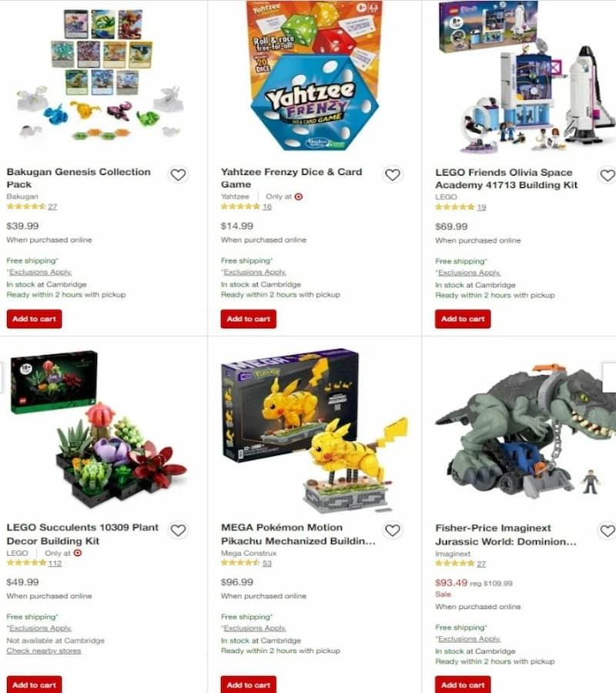Open the MEGA Pikachu product image
Image resolution: width=616 pixels, height=693 pixels.
314,431
